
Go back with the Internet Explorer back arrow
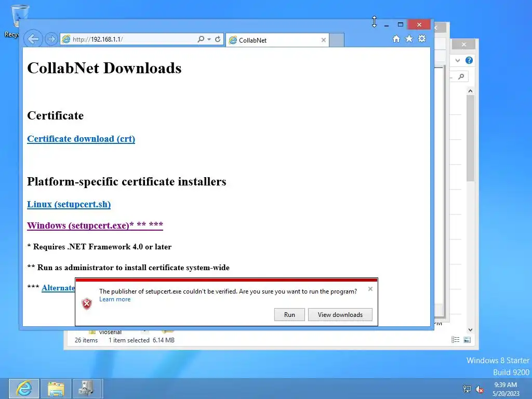coord(33,39)
